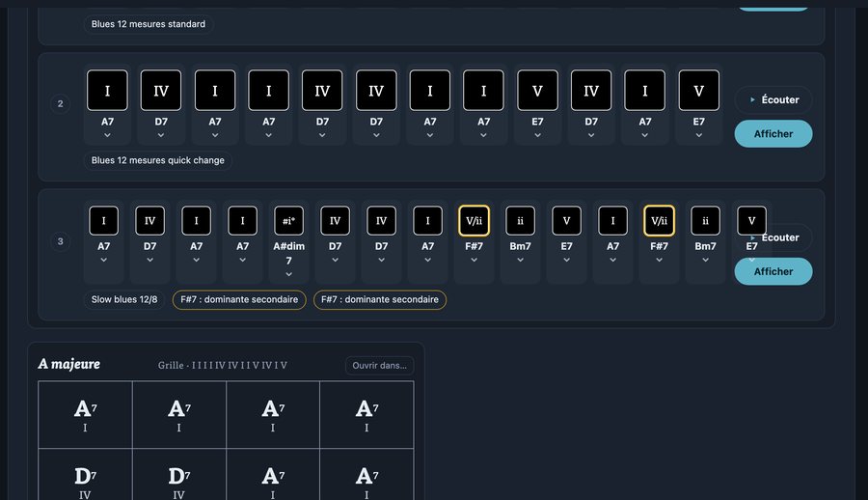This screenshot has height=500, width=868.
Task: Select the last A7 cell in the top grid row
Action: coord(366,415)
